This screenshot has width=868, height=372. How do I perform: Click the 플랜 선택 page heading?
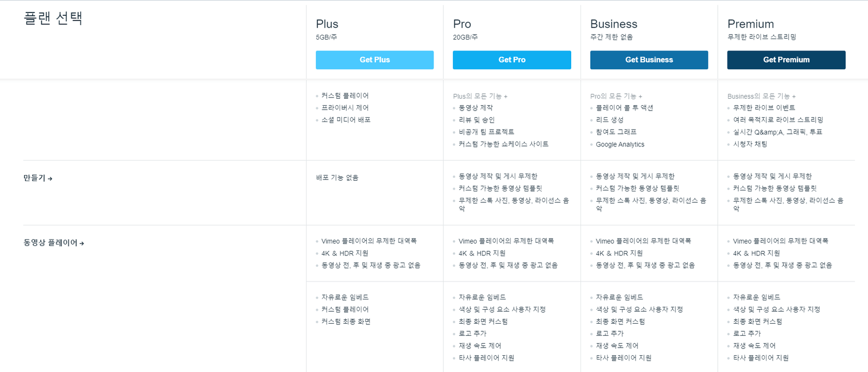(53, 18)
